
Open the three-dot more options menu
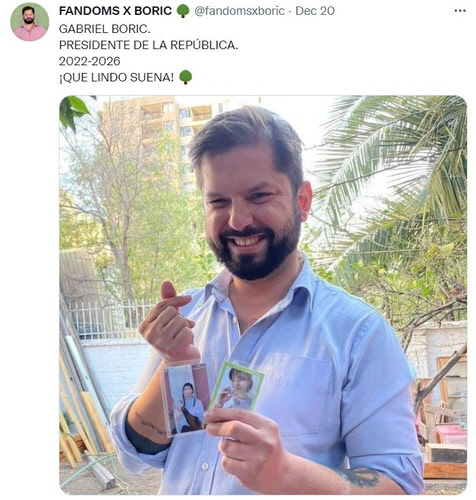coord(460,11)
